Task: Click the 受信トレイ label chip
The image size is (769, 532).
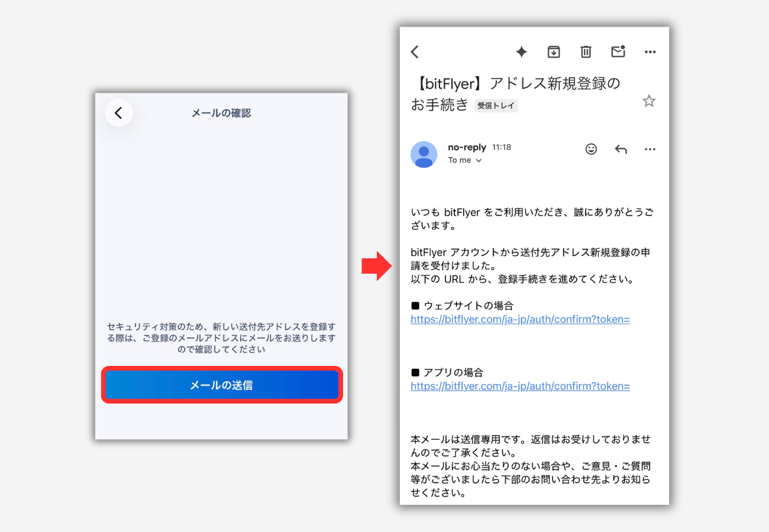Action: 496,106
